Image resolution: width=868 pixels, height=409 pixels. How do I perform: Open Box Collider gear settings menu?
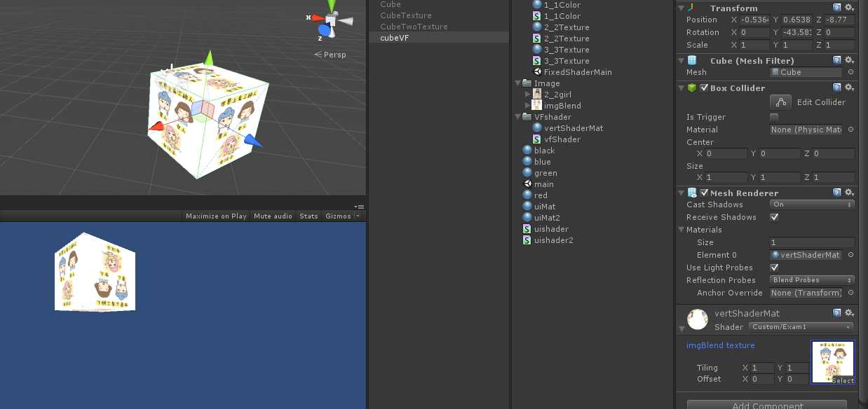click(x=849, y=88)
